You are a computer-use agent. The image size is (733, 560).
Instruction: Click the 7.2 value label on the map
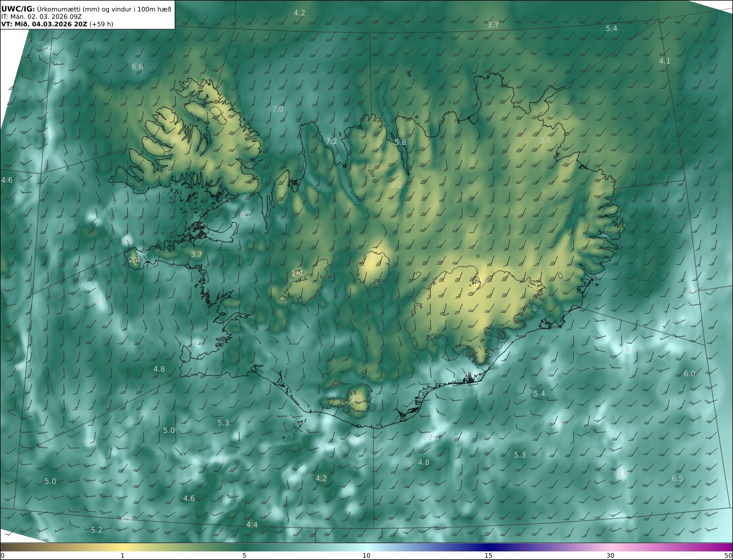[332, 141]
